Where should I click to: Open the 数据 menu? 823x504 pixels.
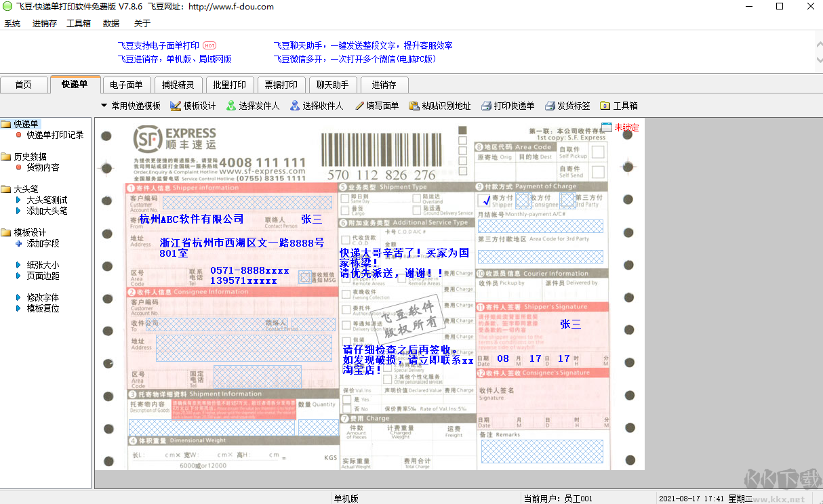point(111,23)
